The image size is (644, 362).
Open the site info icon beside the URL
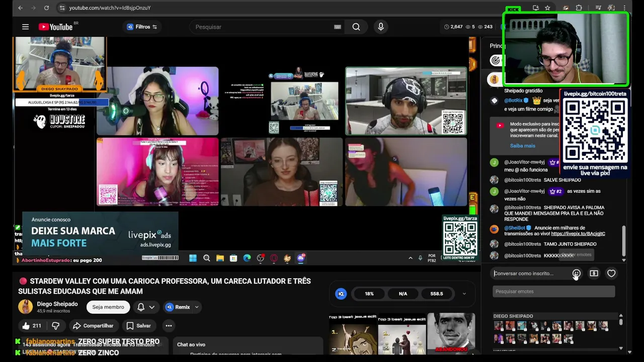pyautogui.click(x=62, y=8)
